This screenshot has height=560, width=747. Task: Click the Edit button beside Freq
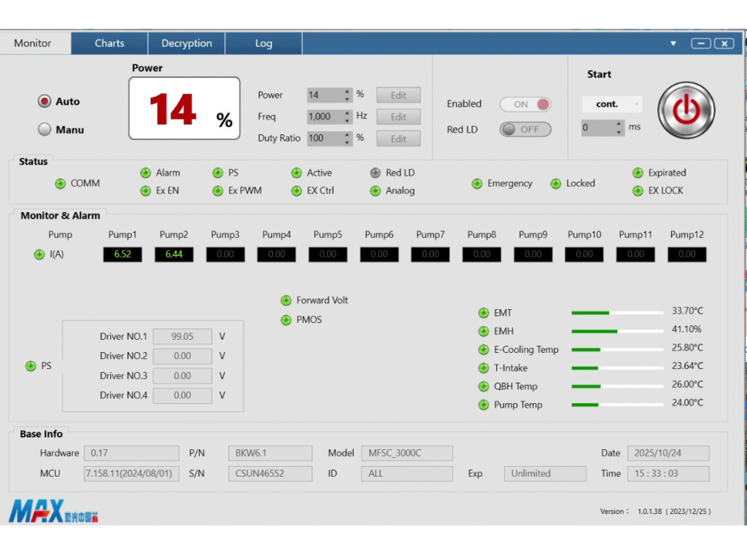[398, 117]
